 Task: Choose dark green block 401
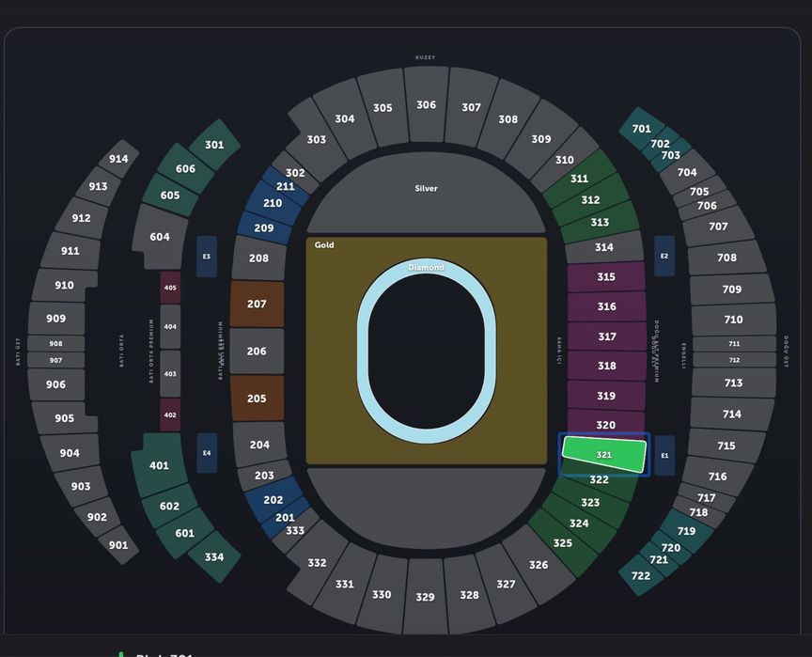tap(159, 465)
